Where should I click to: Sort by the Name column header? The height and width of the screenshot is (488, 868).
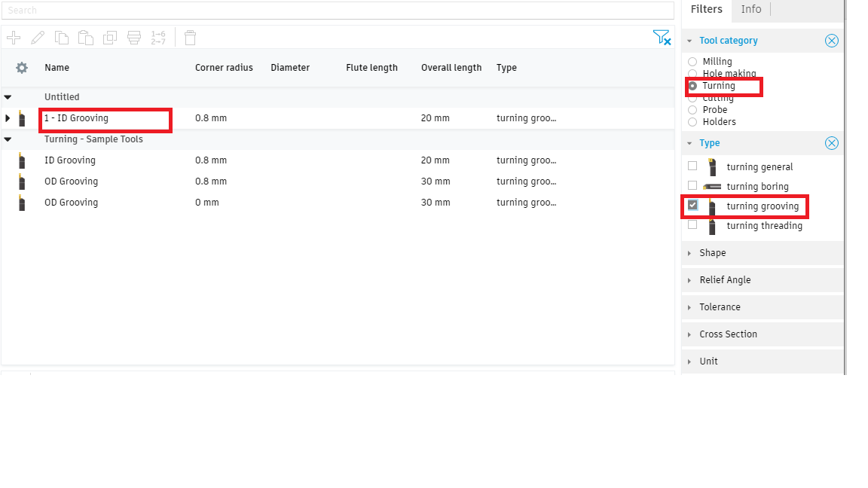pyautogui.click(x=57, y=68)
